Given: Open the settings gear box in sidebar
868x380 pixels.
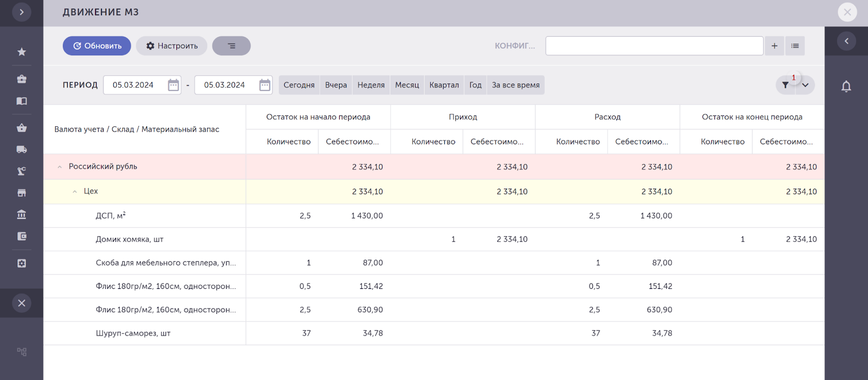Looking at the screenshot, I should click(x=22, y=263).
